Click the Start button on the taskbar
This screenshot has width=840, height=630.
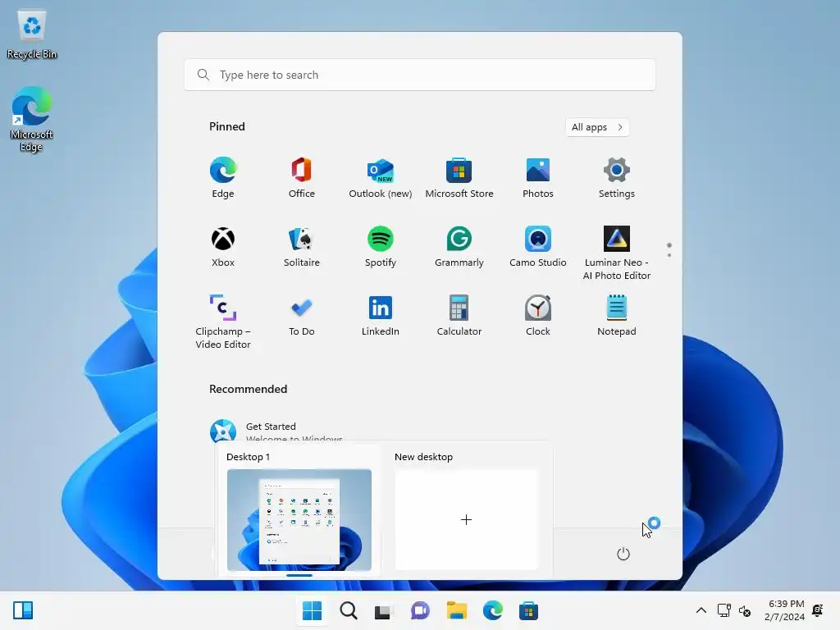click(313, 610)
